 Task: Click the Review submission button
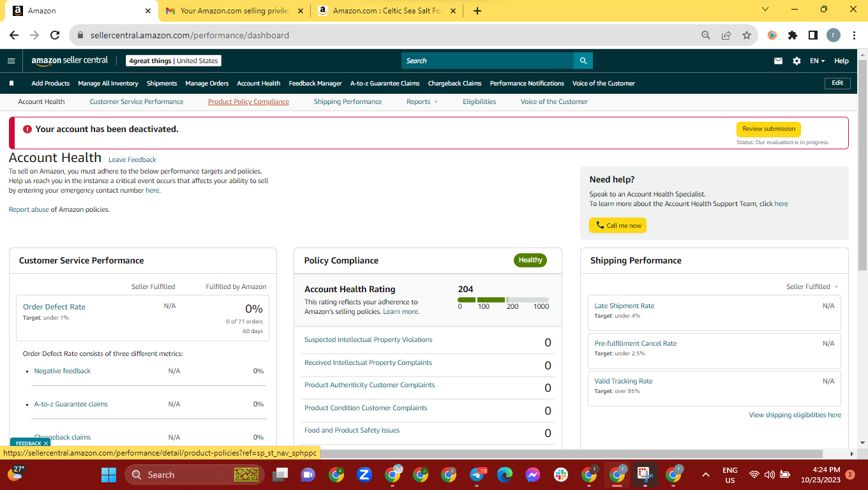768,129
